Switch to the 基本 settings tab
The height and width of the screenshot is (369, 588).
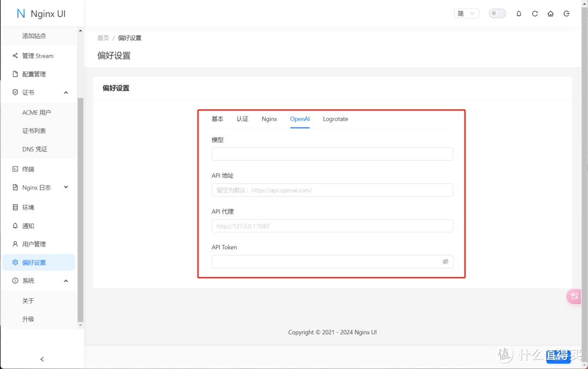(217, 119)
